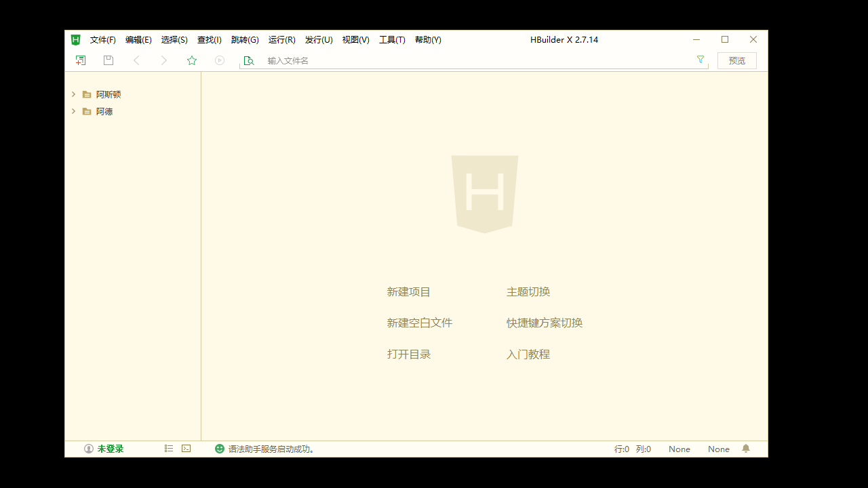Click the new file toolbar icon

(81, 60)
